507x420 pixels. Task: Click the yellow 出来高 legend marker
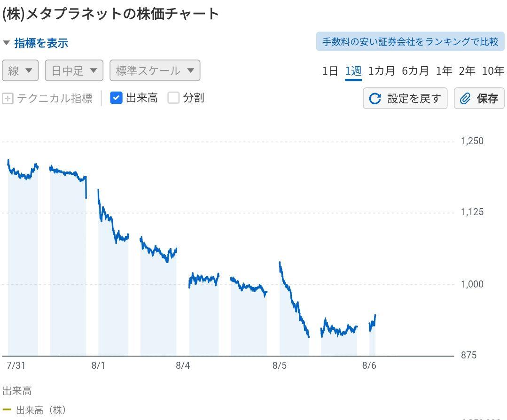[7, 410]
